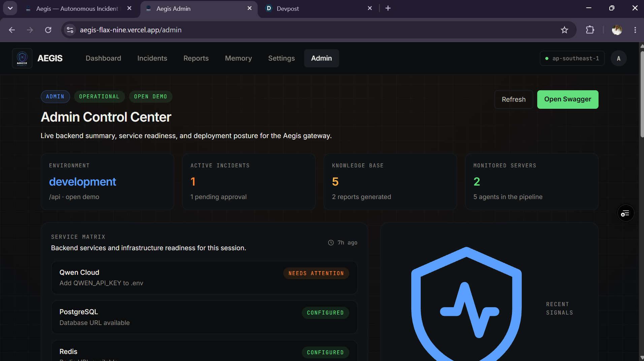This screenshot has height=361, width=644.
Task: Click the Environment development card
Action: [x=107, y=182]
